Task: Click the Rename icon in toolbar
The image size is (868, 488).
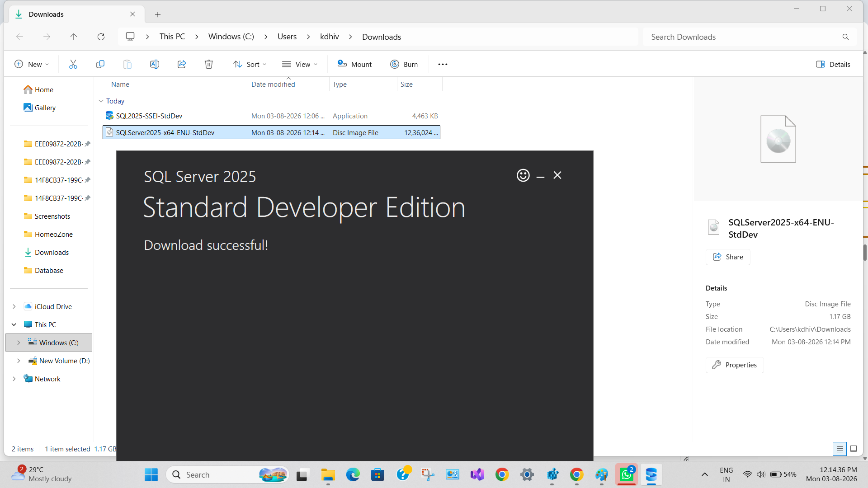Action: (155, 64)
